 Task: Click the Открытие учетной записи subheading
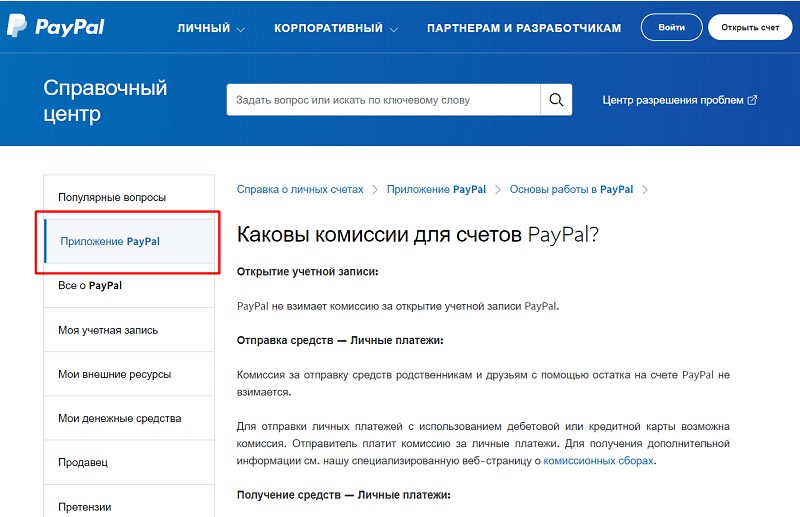[x=308, y=272]
